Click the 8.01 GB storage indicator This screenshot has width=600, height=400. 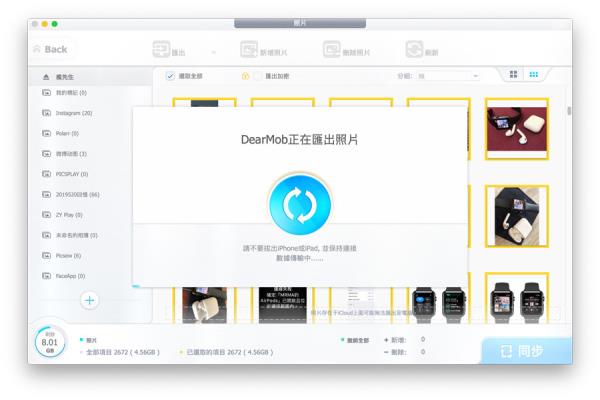pyautogui.click(x=50, y=342)
